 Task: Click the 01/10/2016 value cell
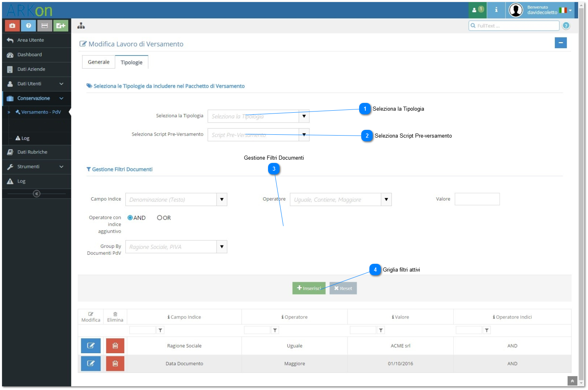click(400, 363)
